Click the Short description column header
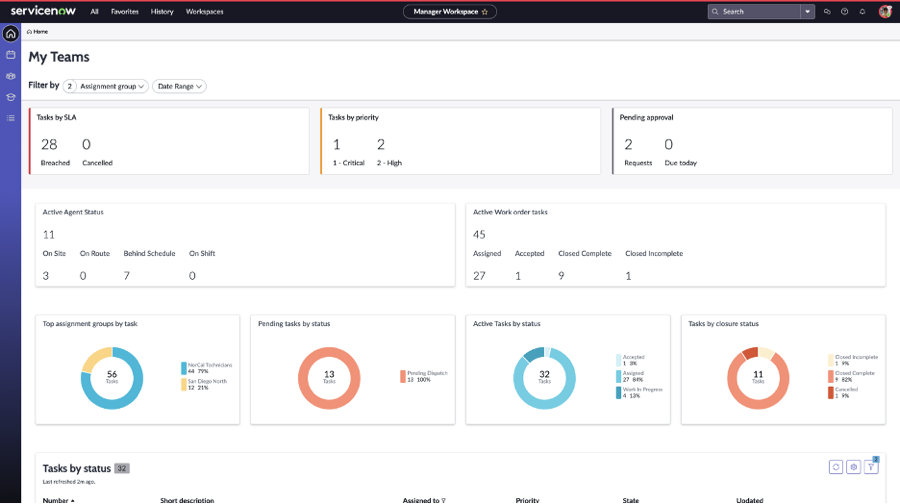Screen dimensions: 900x504 [x=187, y=501]
